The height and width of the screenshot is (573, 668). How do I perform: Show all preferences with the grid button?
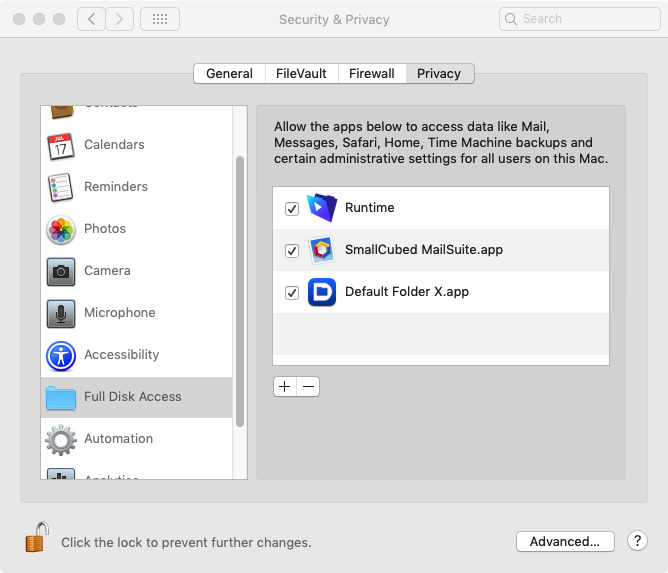[x=160, y=19]
